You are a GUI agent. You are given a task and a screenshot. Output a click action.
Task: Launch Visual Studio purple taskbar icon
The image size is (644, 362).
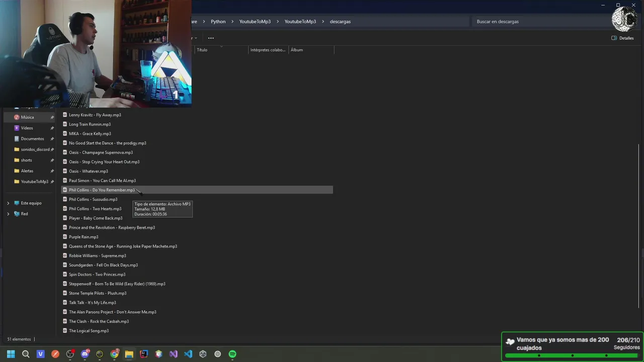click(174, 354)
